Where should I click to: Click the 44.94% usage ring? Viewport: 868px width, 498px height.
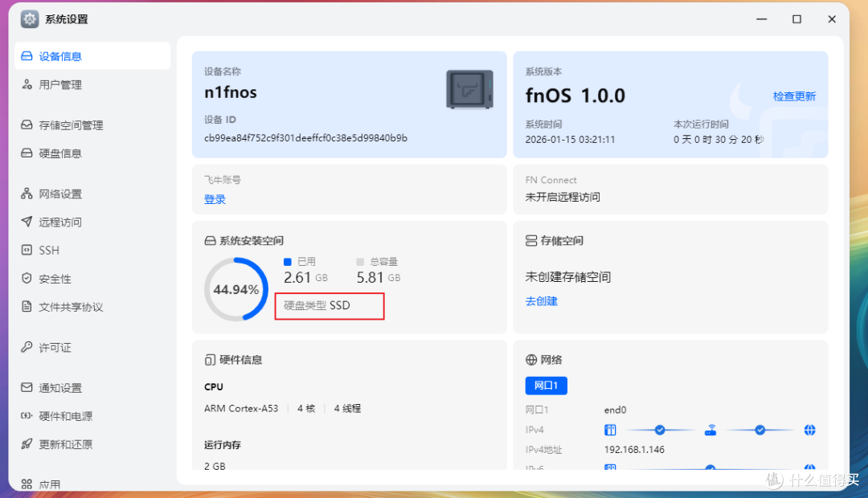(236, 289)
